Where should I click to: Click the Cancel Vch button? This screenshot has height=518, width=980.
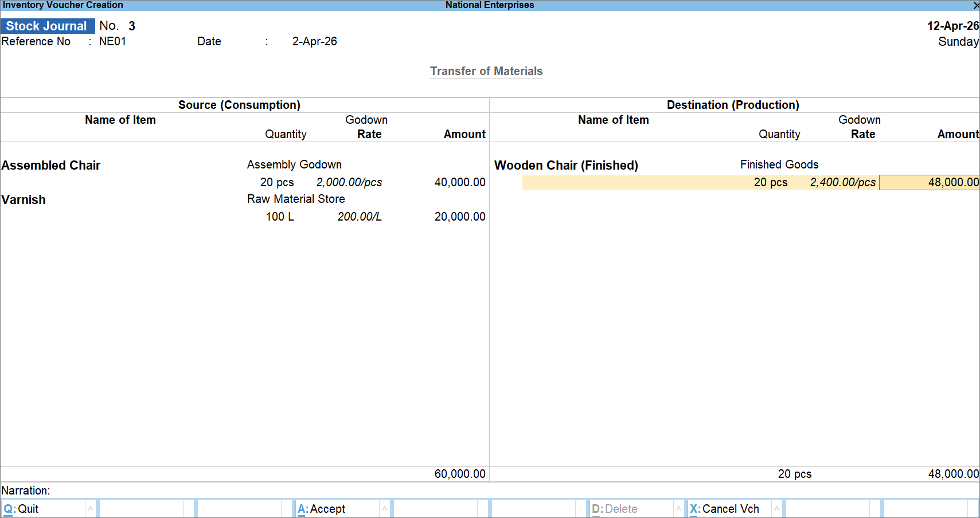[729, 509]
